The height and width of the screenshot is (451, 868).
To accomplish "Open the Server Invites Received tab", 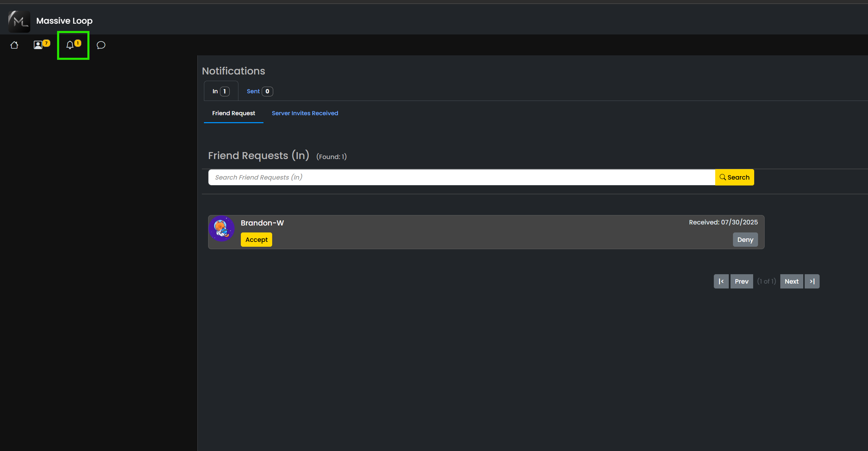I will [x=305, y=113].
